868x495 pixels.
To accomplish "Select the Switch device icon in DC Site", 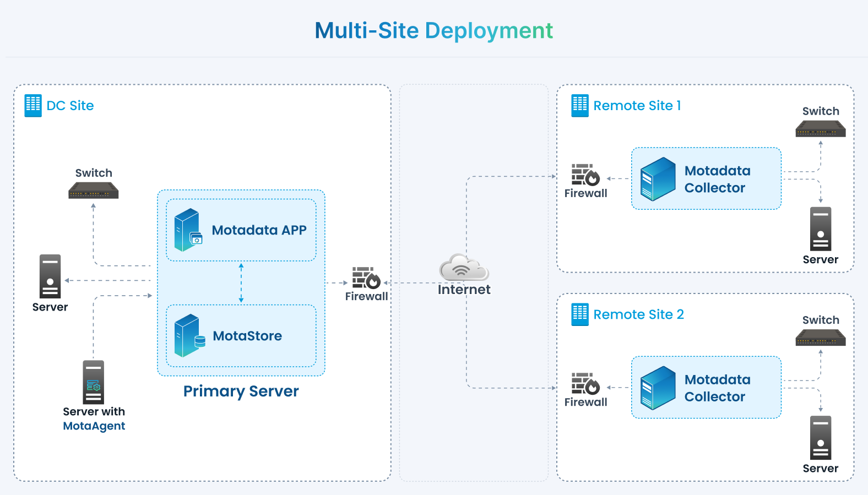I will click(x=94, y=191).
